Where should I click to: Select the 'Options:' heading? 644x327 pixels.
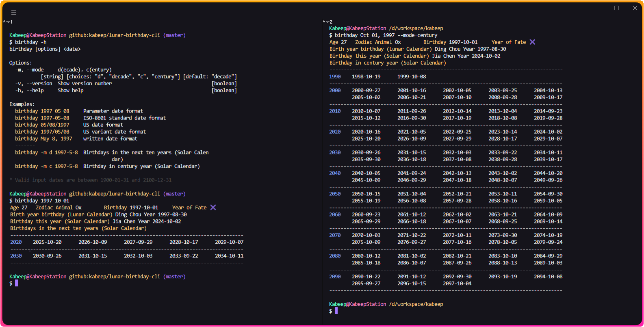[x=21, y=63]
